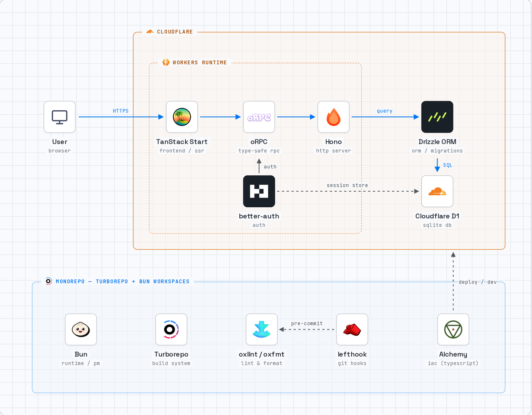This screenshot has height=415, width=532.
Task: Click the auth edge label
Action: [x=270, y=167]
